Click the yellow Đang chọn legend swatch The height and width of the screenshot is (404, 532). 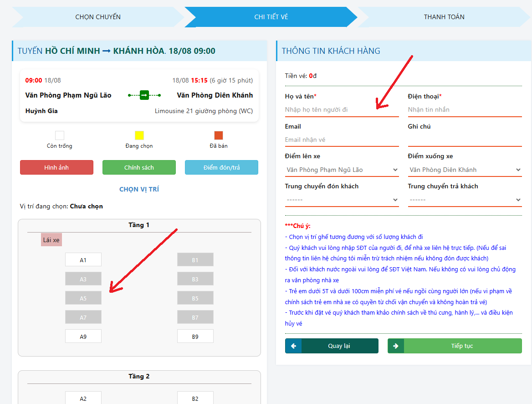click(x=139, y=135)
